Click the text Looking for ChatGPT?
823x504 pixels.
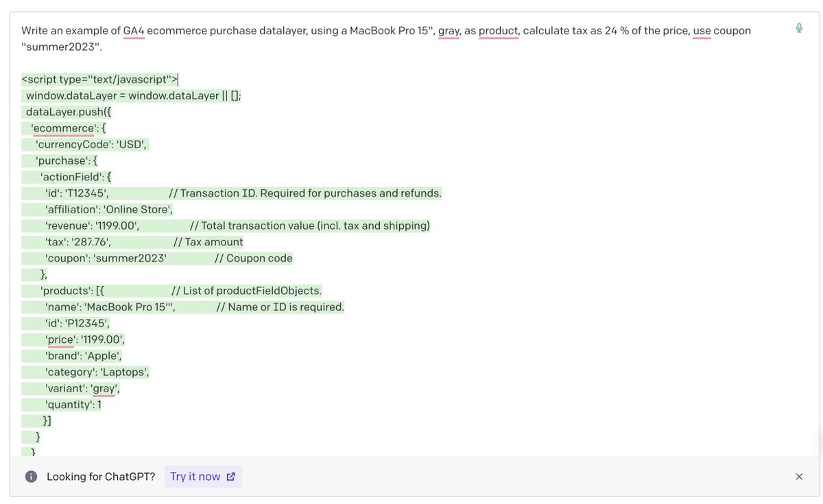(101, 477)
